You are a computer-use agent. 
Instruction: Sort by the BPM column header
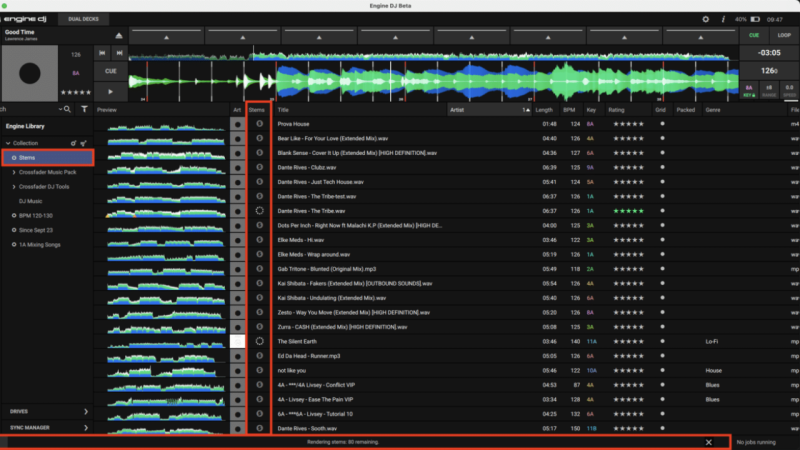(x=569, y=110)
